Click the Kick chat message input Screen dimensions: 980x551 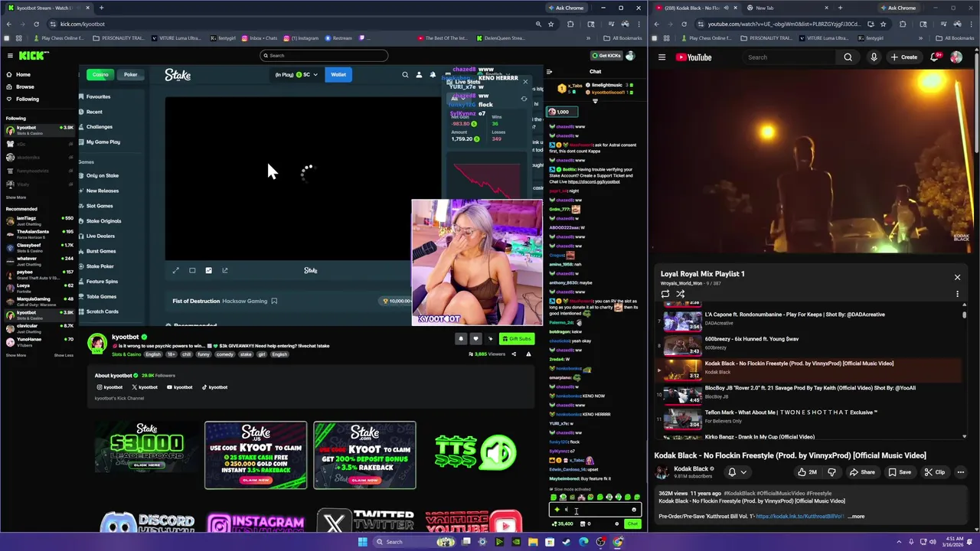pyautogui.click(x=596, y=510)
